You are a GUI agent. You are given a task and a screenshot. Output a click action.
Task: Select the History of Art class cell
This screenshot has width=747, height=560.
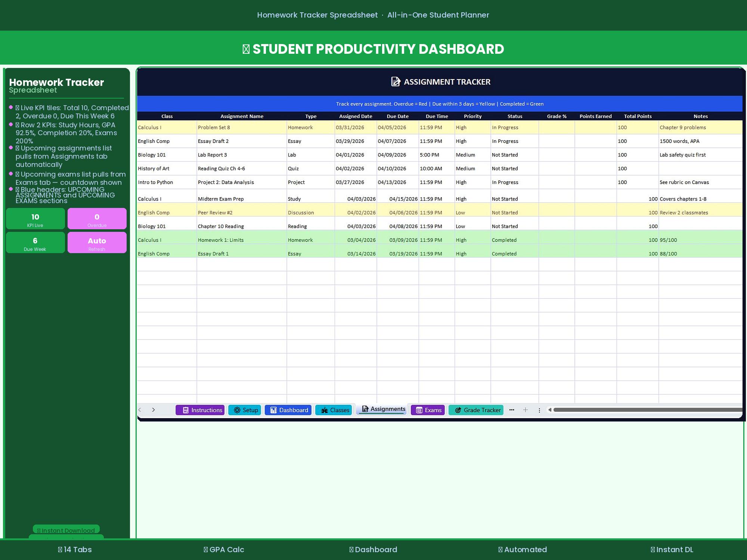pos(167,168)
